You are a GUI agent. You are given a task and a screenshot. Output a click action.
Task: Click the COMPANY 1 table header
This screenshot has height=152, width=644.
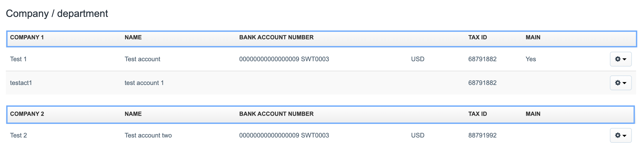coord(27,37)
